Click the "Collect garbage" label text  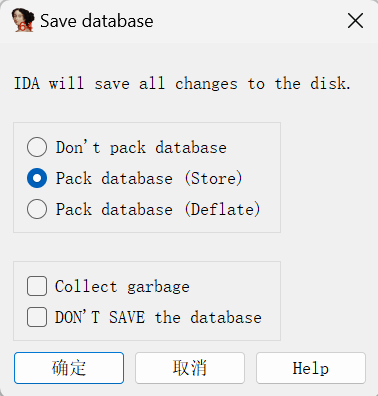pos(122,287)
